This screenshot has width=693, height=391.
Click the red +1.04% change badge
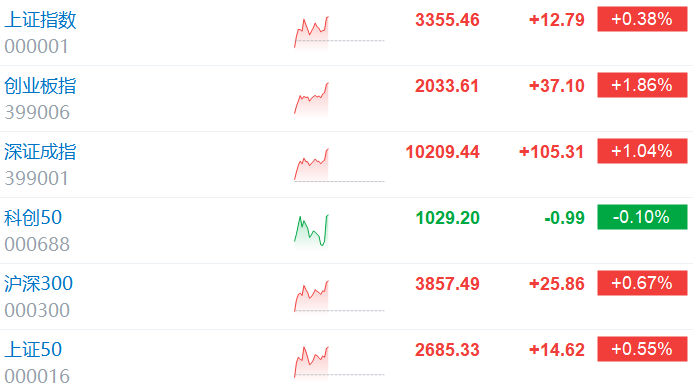[x=642, y=151]
